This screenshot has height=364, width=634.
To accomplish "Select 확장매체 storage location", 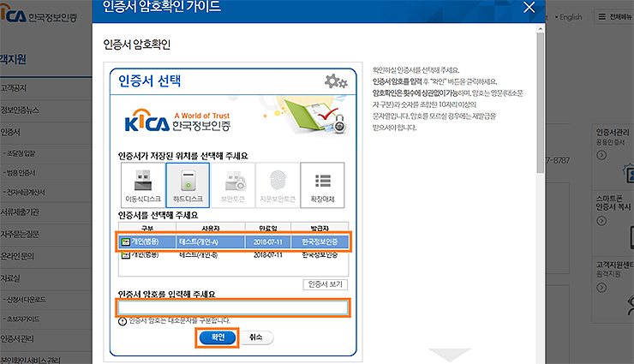I will (322, 185).
